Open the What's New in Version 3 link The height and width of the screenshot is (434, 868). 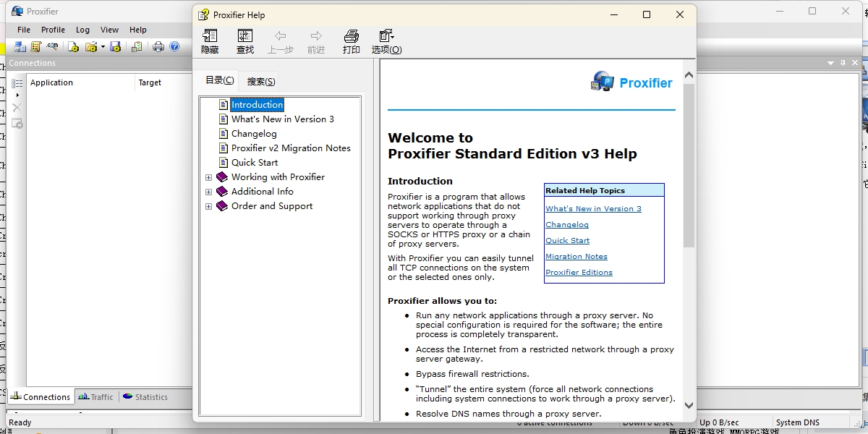593,209
